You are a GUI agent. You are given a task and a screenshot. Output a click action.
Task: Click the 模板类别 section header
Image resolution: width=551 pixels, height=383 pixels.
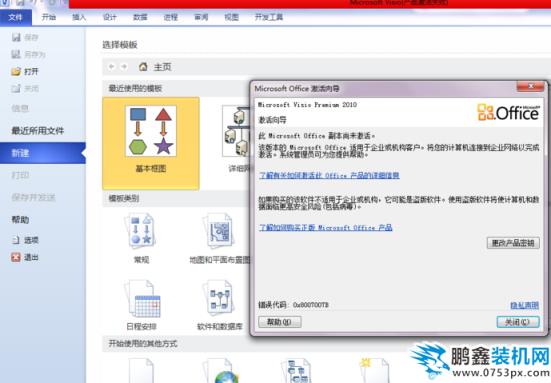(x=124, y=198)
